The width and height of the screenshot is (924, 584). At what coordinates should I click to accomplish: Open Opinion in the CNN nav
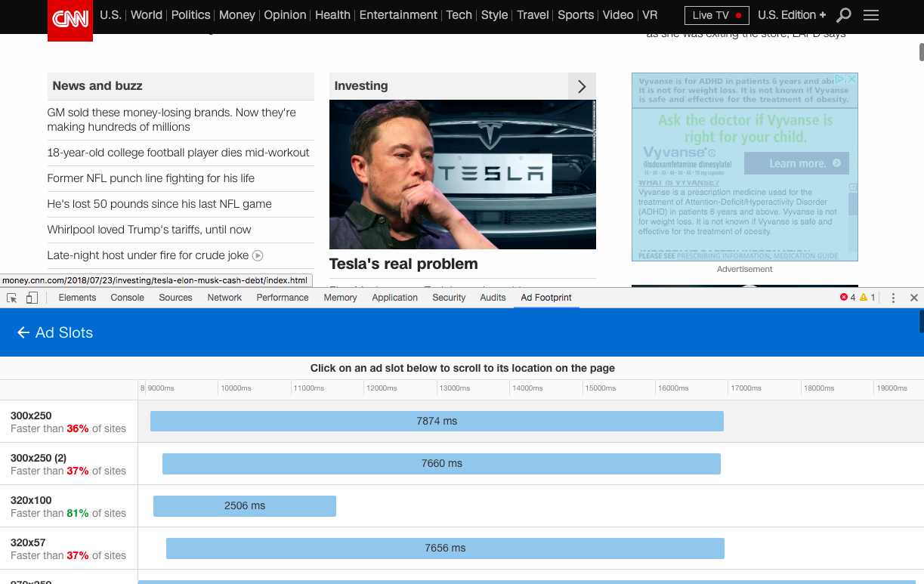[x=285, y=15]
